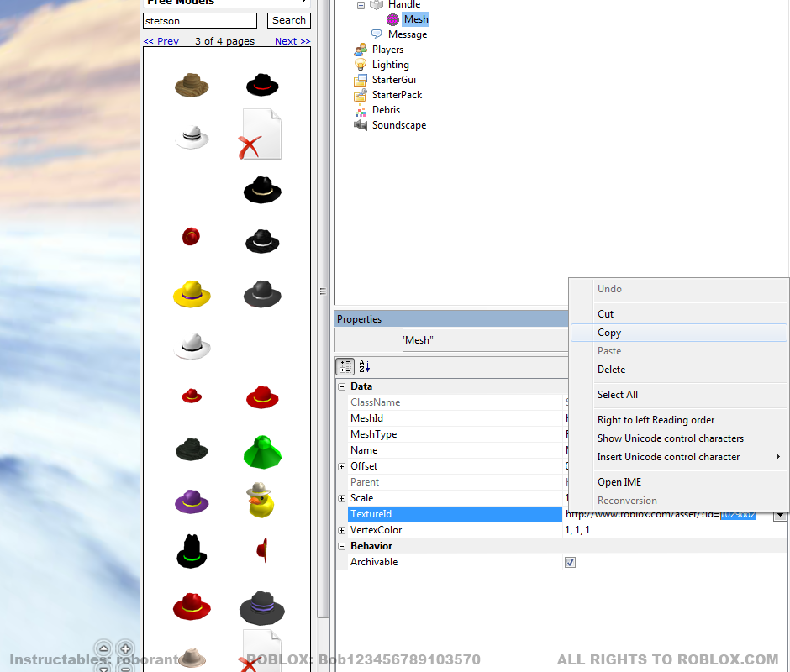Click the stetson search input field
Screen dimensions: 790x672
tap(198, 20)
